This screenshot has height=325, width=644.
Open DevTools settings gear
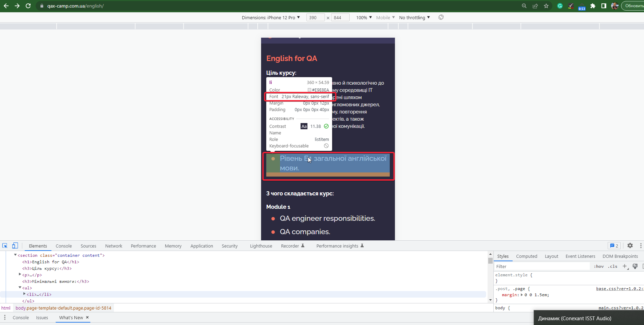coord(630,245)
